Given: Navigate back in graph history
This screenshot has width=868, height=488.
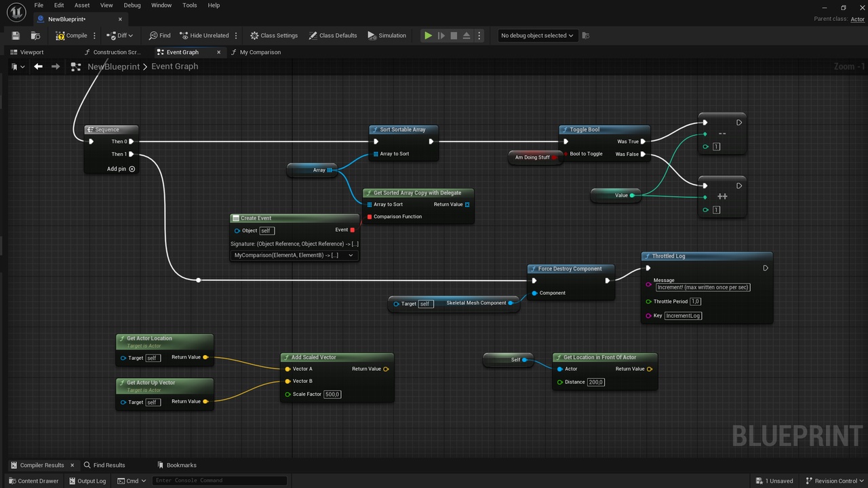Looking at the screenshot, I should coord(38,66).
